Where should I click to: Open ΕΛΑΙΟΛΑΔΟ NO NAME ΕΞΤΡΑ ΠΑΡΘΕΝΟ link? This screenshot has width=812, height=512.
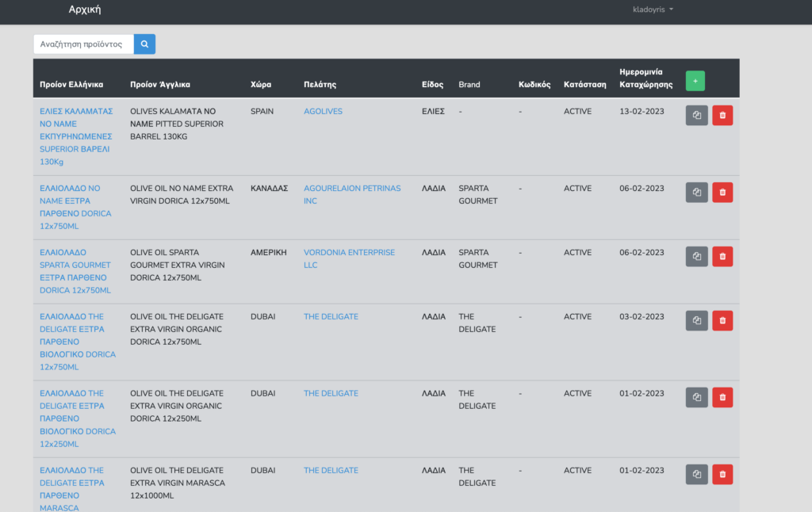75,207
